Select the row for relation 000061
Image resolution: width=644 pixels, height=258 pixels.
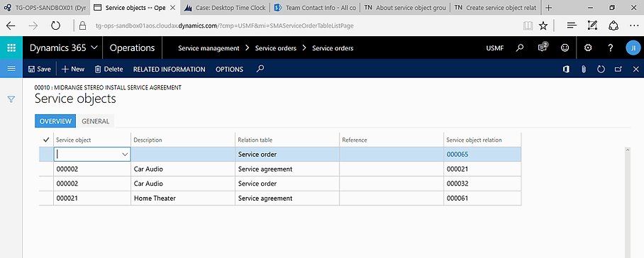click(x=280, y=198)
